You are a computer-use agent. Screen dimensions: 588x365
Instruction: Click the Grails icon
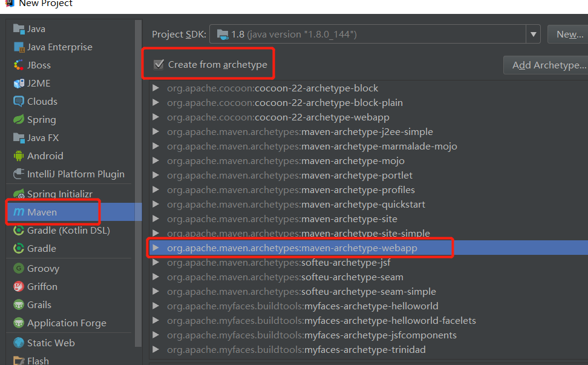(x=19, y=304)
